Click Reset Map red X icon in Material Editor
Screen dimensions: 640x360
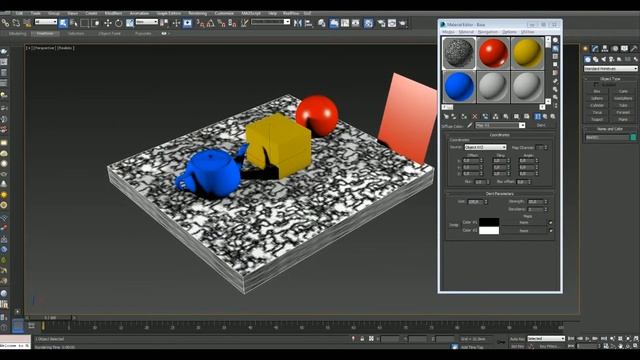[475, 117]
